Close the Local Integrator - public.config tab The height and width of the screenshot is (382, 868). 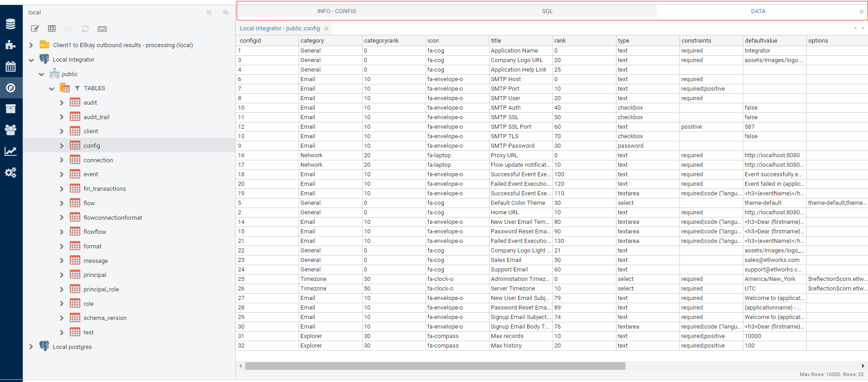(x=326, y=29)
